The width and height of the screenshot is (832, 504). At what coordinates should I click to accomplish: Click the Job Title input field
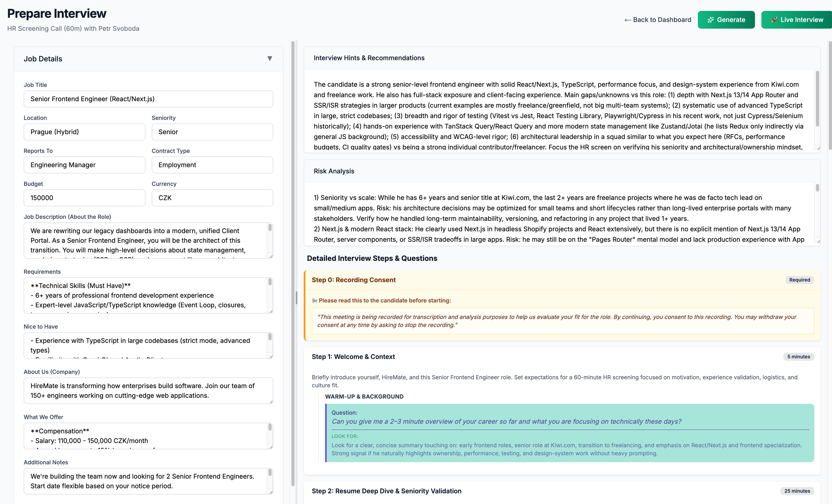tap(148, 99)
